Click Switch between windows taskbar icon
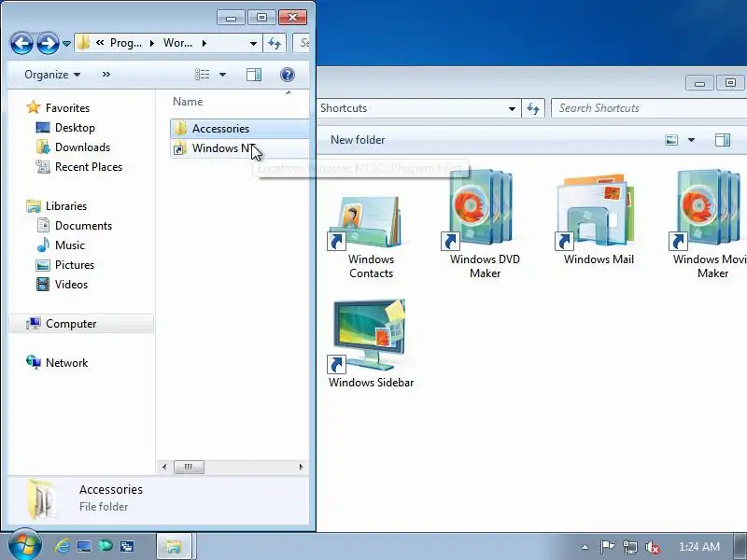The width and height of the screenshot is (747, 560). tap(127, 546)
